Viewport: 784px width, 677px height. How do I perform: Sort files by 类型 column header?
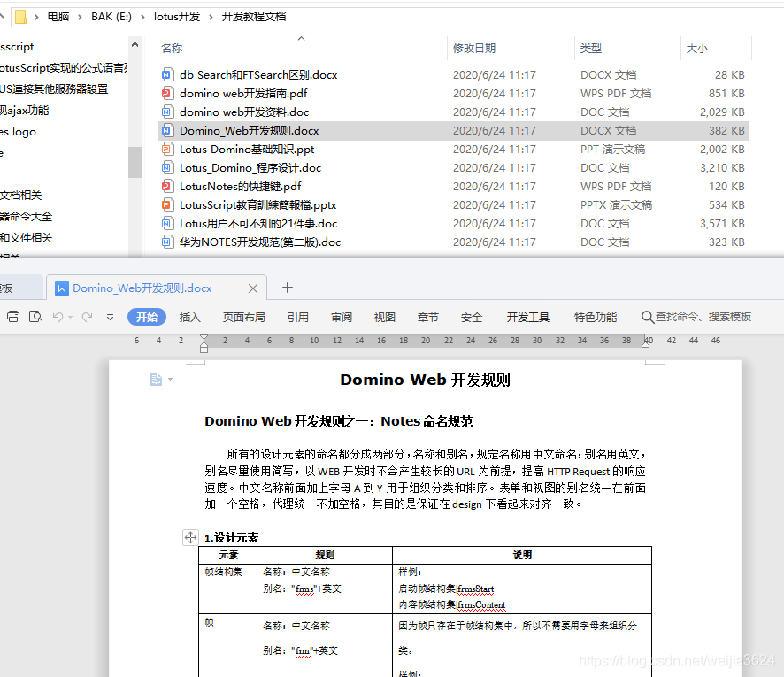(591, 48)
